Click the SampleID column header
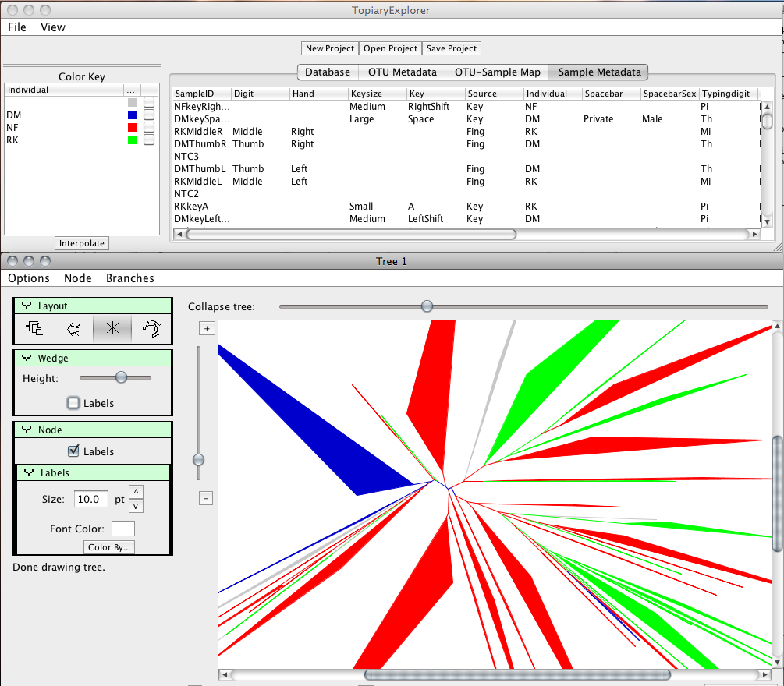The image size is (784, 686). (x=202, y=94)
